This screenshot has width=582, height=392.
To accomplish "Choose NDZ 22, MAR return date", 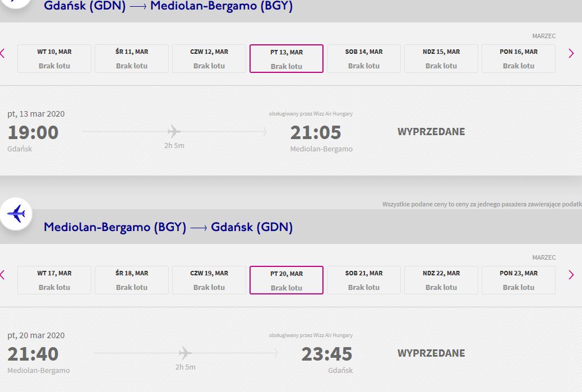I will pyautogui.click(x=441, y=280).
